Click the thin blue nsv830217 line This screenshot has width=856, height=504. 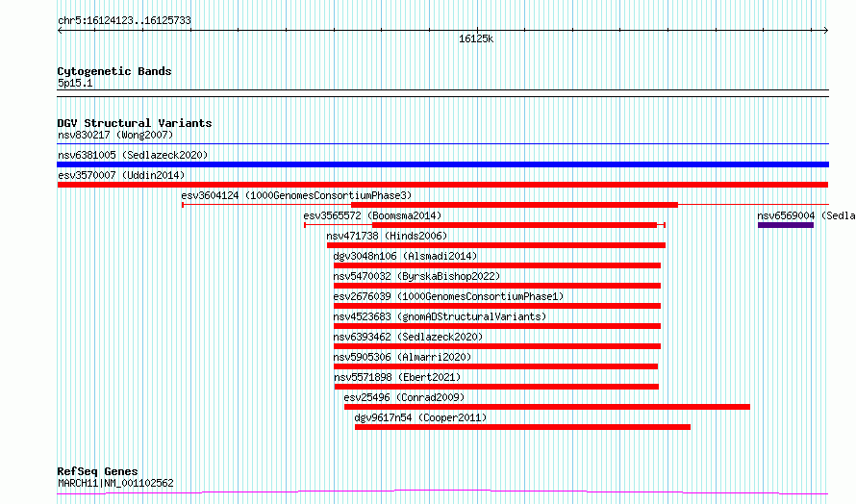point(442,144)
